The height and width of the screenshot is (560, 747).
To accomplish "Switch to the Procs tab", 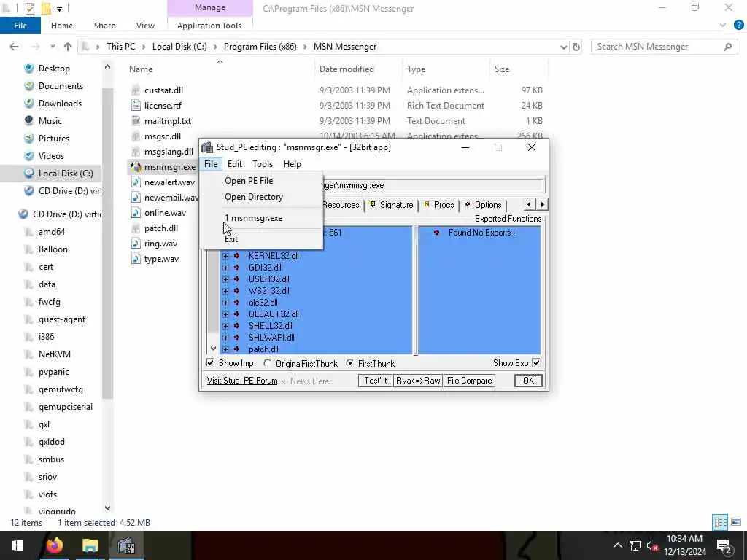I will pos(438,205).
